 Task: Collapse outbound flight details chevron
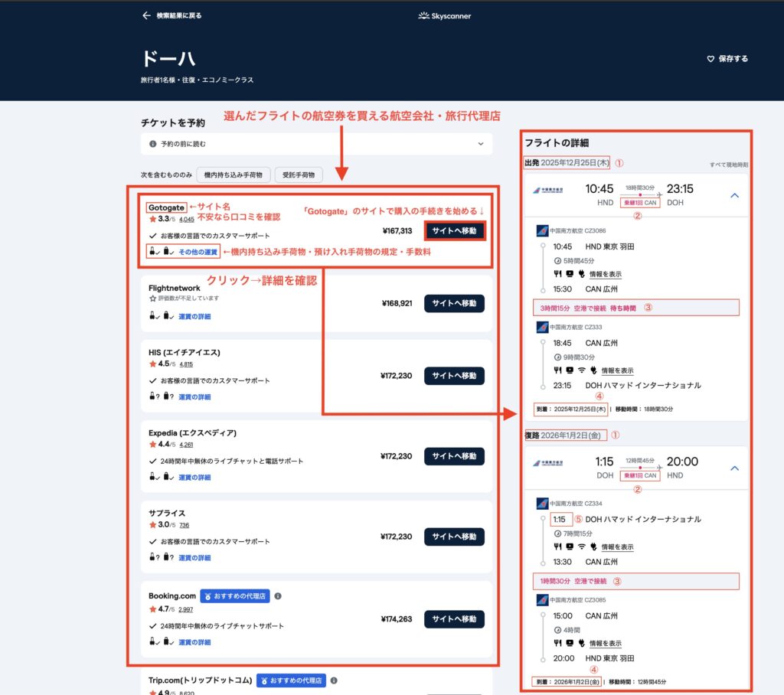[734, 195]
